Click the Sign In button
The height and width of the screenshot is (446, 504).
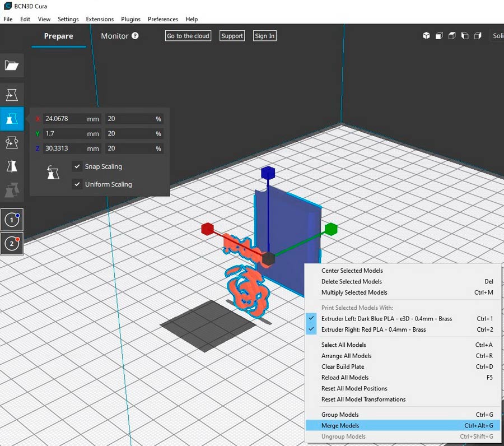point(264,36)
